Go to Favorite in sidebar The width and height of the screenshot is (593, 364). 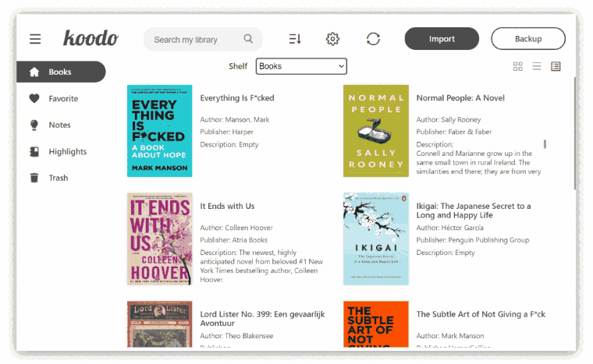point(62,98)
